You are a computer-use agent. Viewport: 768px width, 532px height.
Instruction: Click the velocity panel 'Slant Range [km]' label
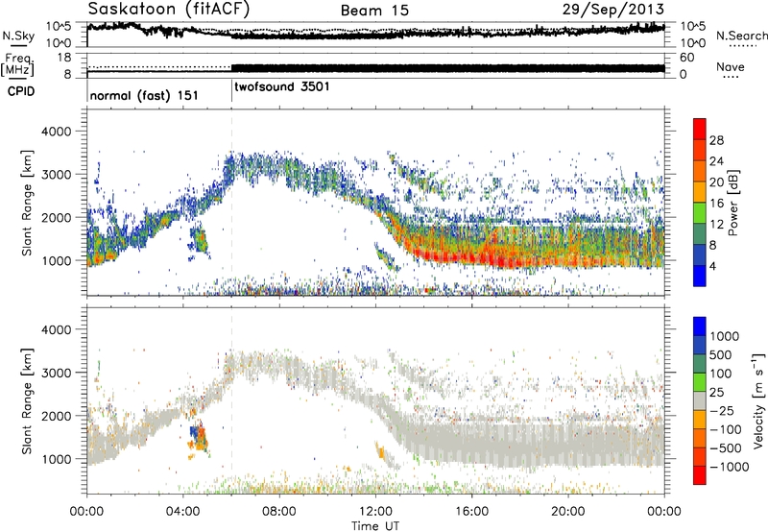[x=27, y=400]
